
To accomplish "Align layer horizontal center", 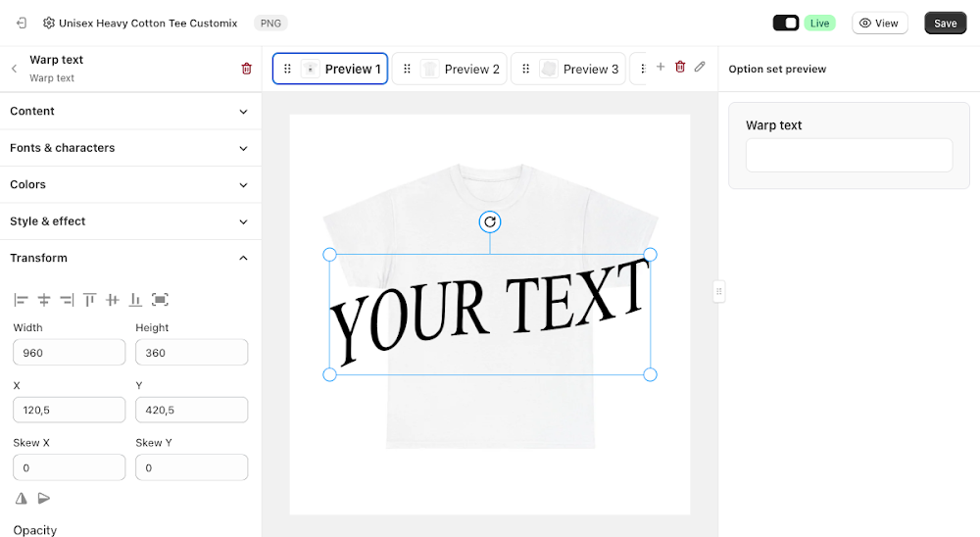I will point(44,300).
